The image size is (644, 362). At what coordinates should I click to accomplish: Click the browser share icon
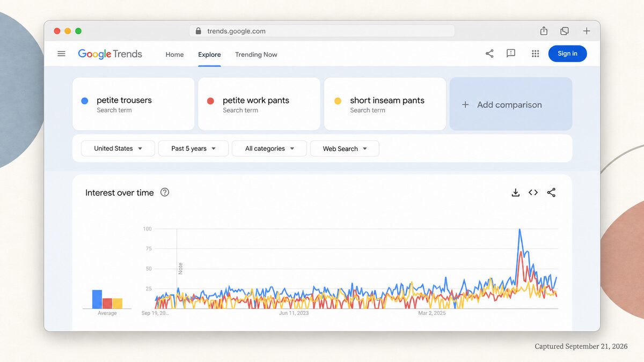(544, 31)
